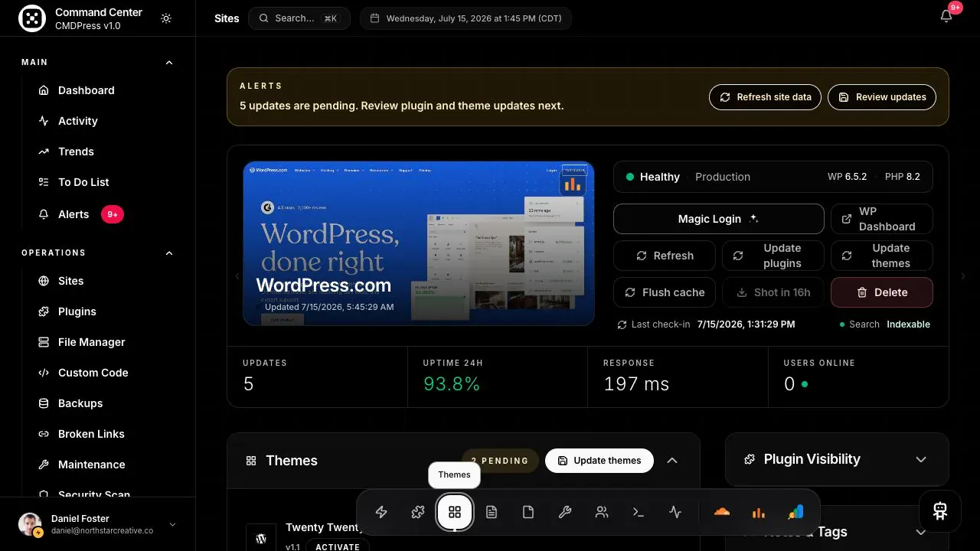Click the analytics badge on screenshot
980x551 pixels.
(x=572, y=184)
